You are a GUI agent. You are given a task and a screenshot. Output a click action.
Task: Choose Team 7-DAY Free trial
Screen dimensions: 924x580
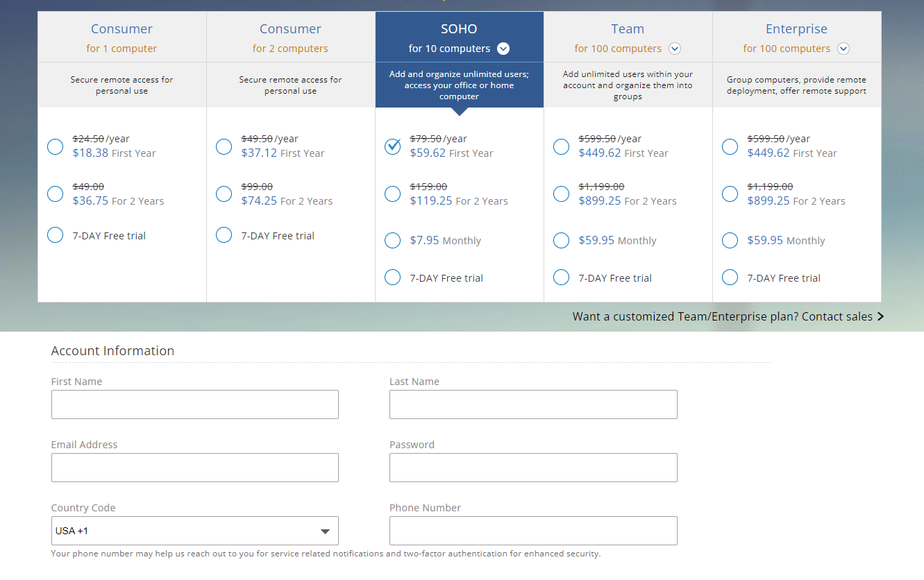[561, 278]
